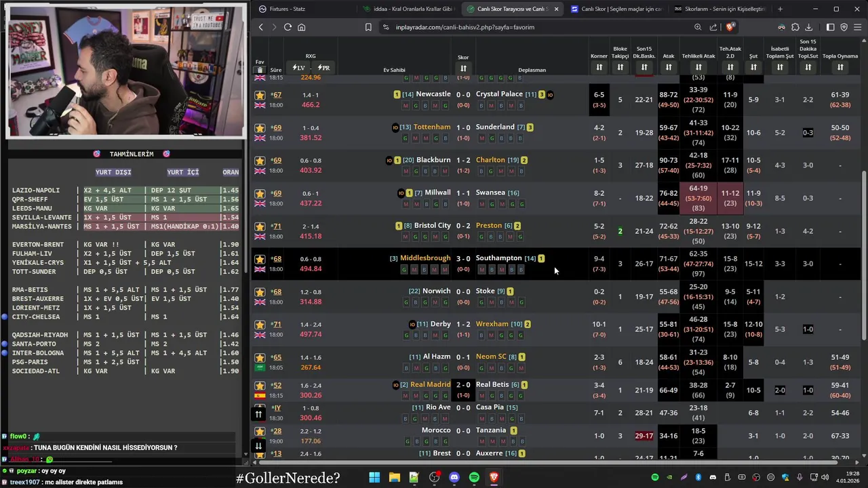Sort by Son15 Dk.Baskı column arrows
This screenshot has width=868, height=488.
coord(644,67)
